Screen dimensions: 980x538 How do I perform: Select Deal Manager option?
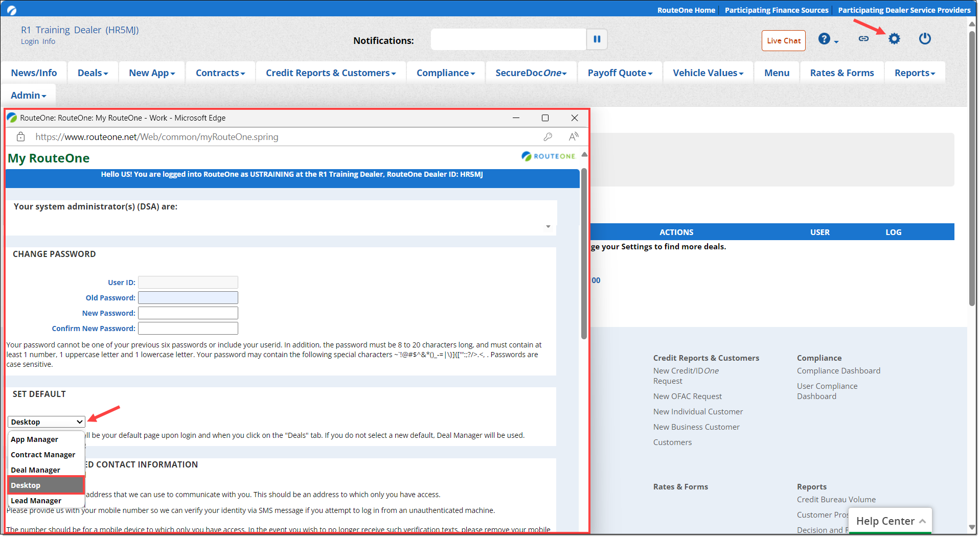pos(46,470)
